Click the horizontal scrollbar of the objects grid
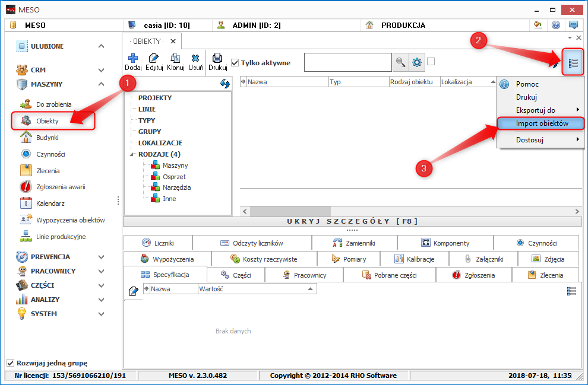 coord(356,211)
